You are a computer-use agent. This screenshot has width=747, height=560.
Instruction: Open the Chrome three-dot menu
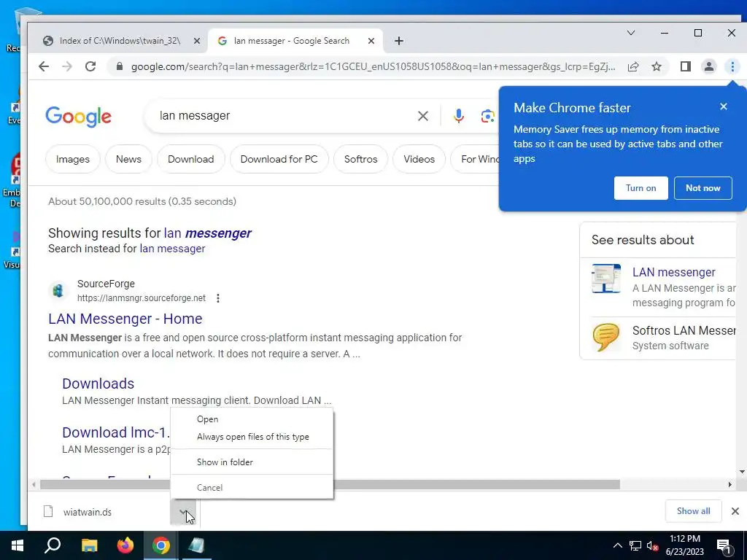coord(732,66)
